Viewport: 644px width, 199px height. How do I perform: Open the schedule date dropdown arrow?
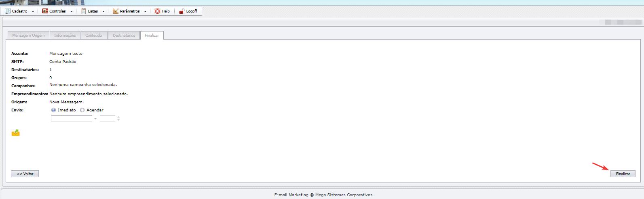point(95,119)
